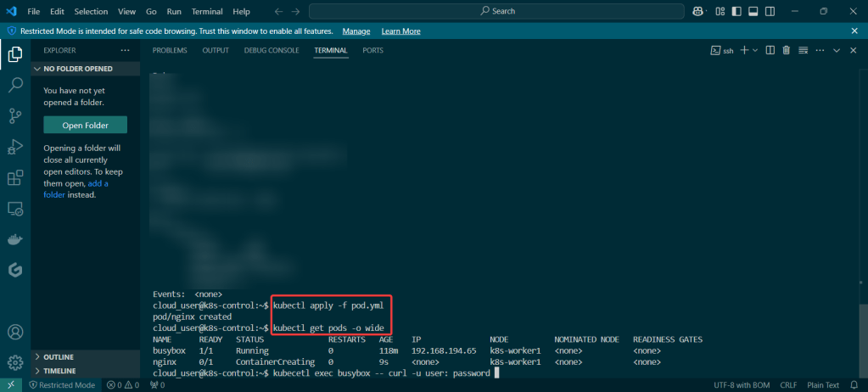Kill the terminal with trash icon
The image size is (868, 392).
787,51
